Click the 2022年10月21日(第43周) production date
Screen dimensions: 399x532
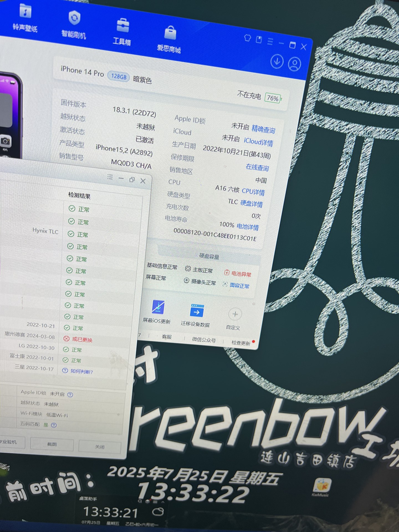237,152
